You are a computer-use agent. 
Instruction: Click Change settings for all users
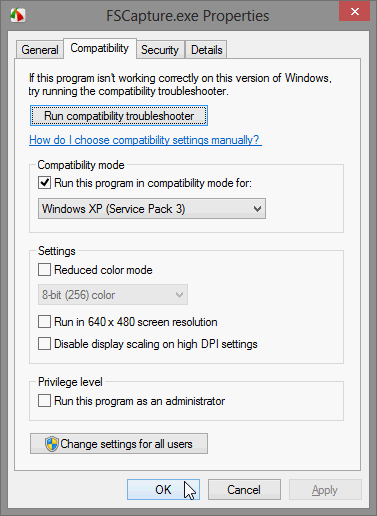(119, 444)
